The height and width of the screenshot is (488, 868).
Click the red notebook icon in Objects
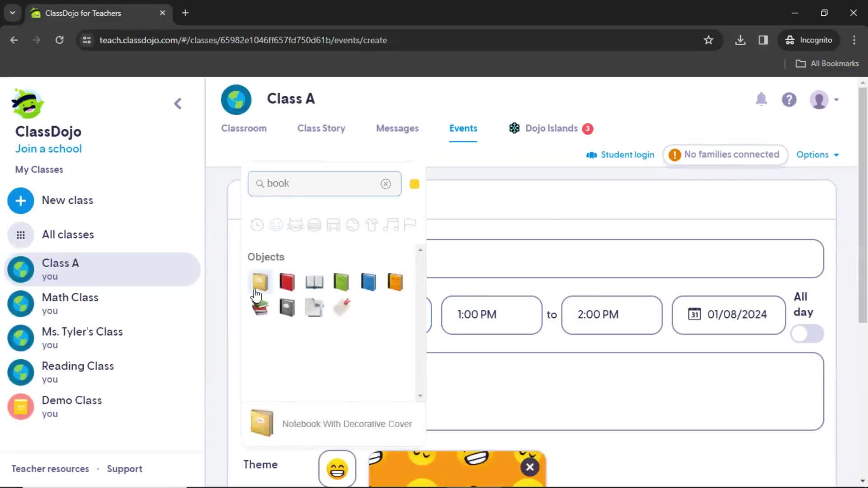(x=287, y=281)
